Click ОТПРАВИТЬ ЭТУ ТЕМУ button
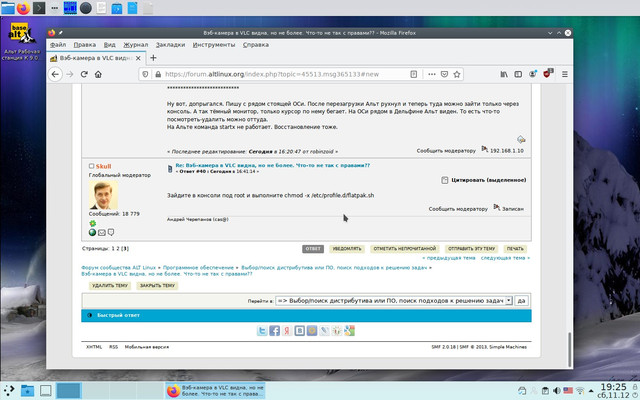 click(471, 249)
